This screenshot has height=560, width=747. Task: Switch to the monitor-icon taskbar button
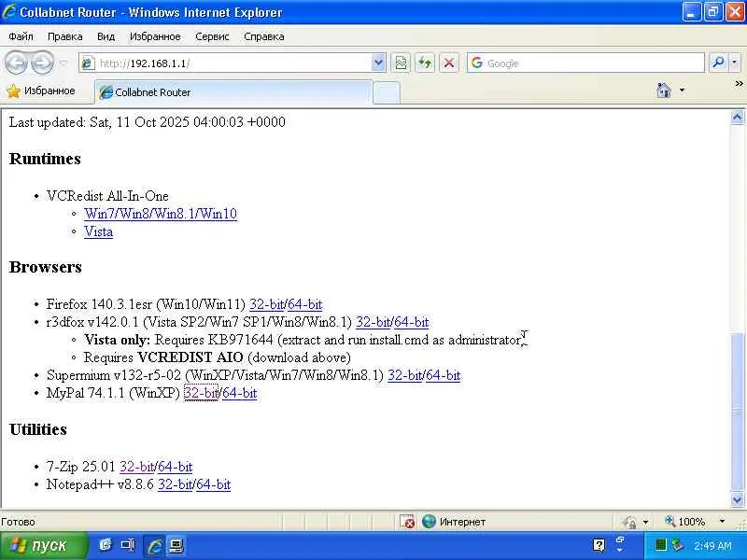coord(176,546)
